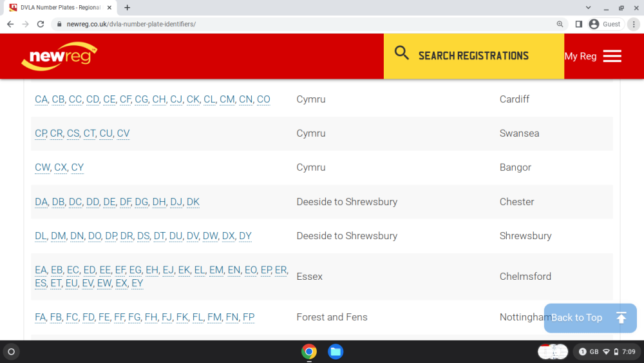The width and height of the screenshot is (644, 363).
Task: Click the overlapping shelf widget icon
Action: tap(553, 352)
